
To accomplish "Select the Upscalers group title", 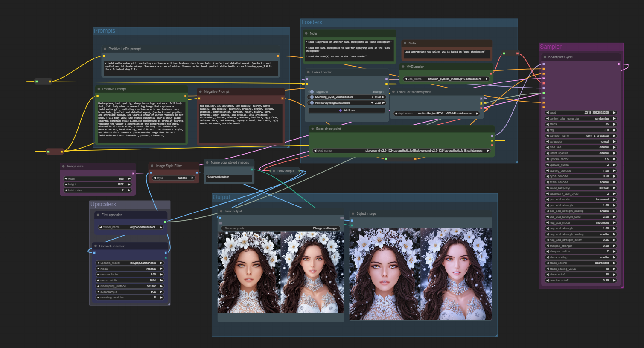I will (103, 205).
